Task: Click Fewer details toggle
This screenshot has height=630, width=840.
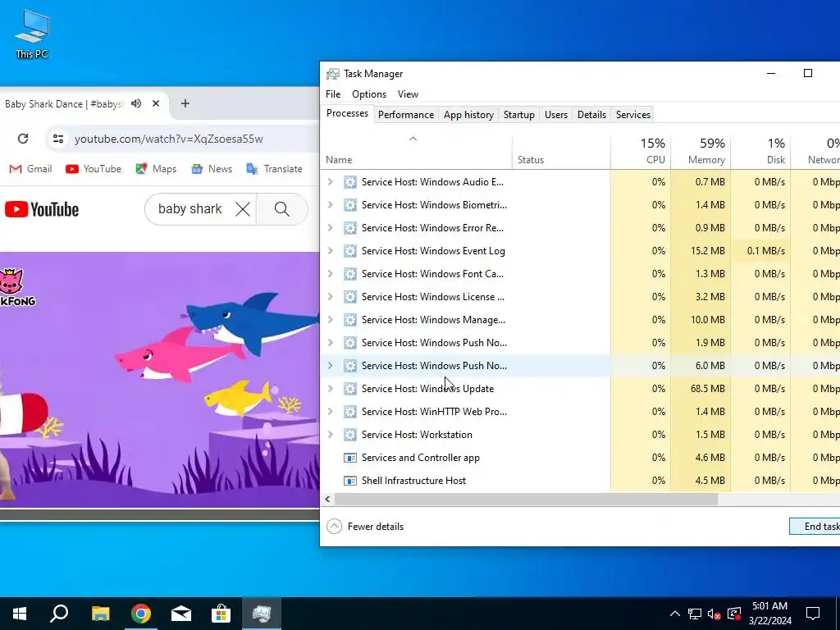Action: [365, 527]
